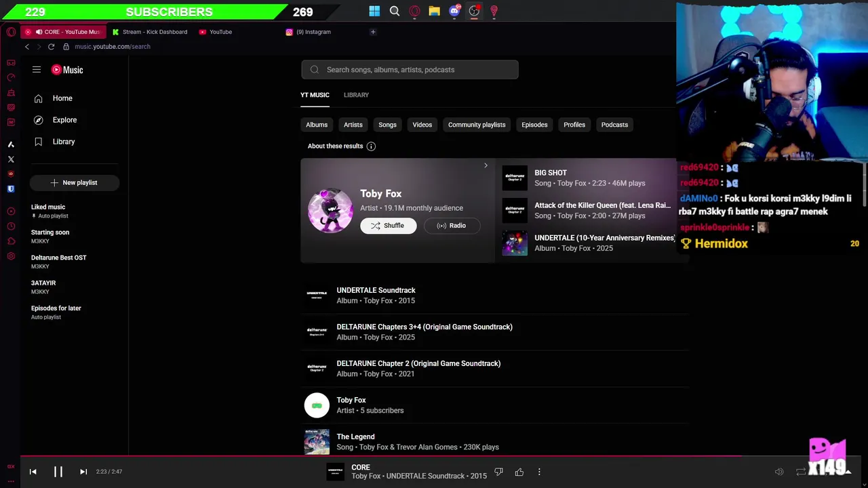Shuffle Toby Fox's music
The width and height of the screenshot is (868, 488).
point(388,226)
